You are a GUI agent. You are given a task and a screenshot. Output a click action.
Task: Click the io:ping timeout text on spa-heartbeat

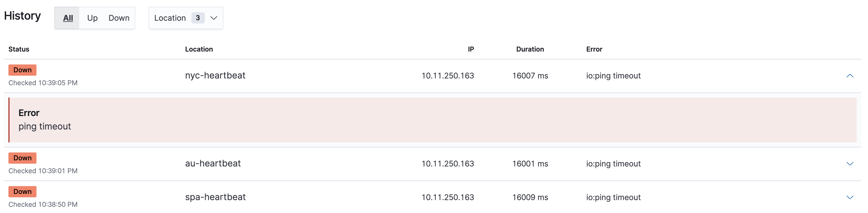coord(613,198)
